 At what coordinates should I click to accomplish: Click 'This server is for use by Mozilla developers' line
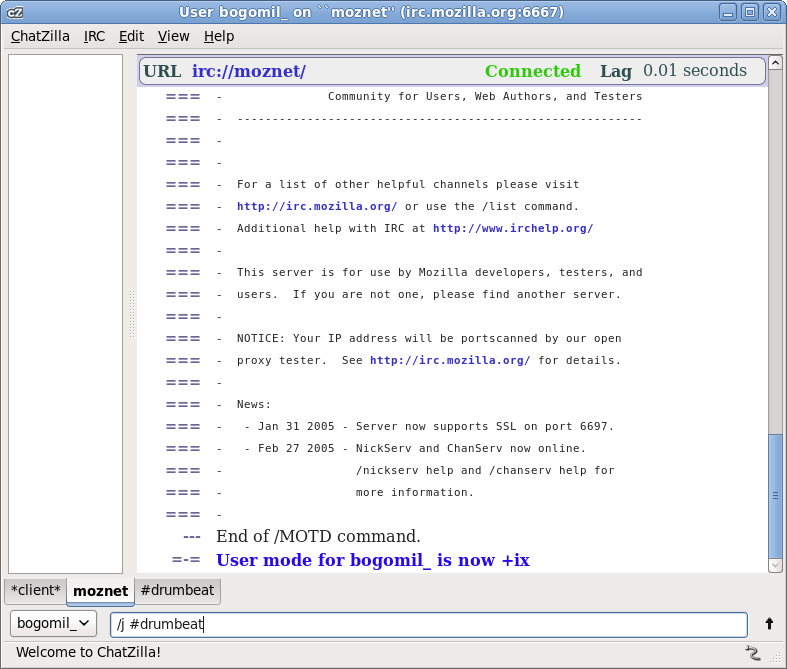coord(440,273)
